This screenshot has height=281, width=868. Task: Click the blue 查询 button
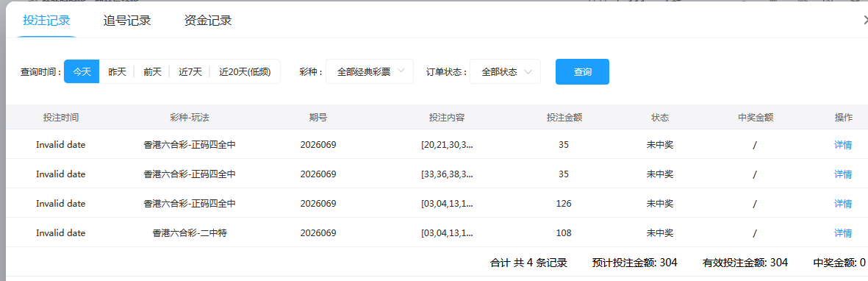582,71
